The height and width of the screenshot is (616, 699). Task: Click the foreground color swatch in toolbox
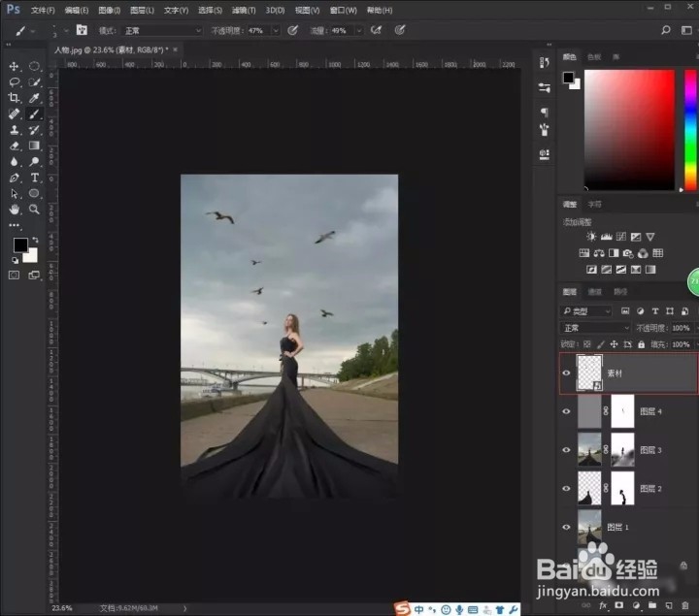pos(20,244)
